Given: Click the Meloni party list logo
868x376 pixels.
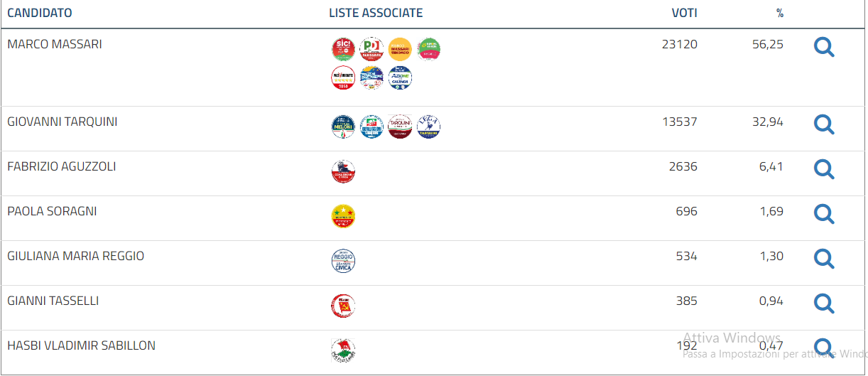Looking at the screenshot, I should click(x=343, y=127).
